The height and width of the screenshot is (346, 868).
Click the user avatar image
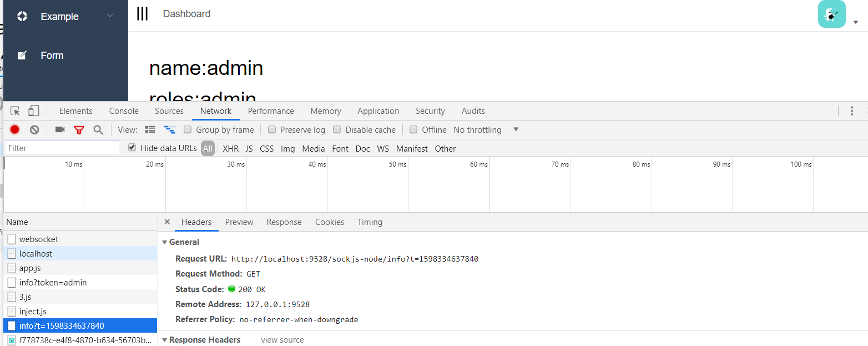[x=831, y=14]
